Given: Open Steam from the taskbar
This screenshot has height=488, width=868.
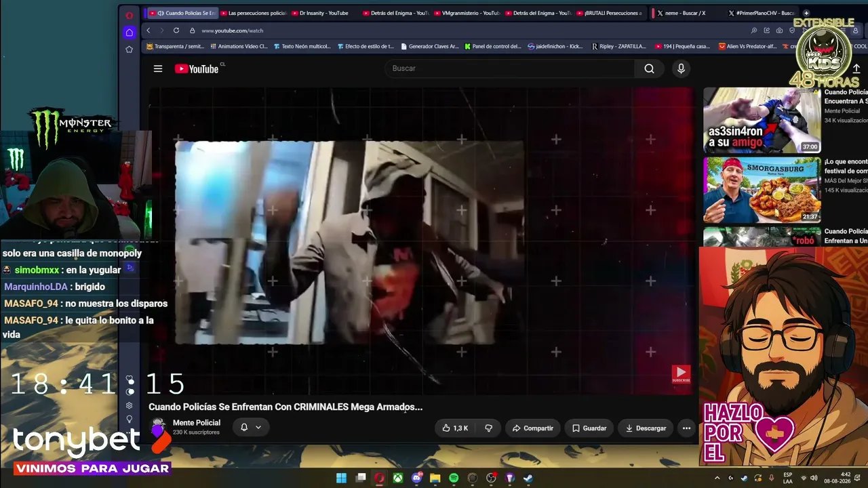Looking at the screenshot, I should tap(528, 478).
